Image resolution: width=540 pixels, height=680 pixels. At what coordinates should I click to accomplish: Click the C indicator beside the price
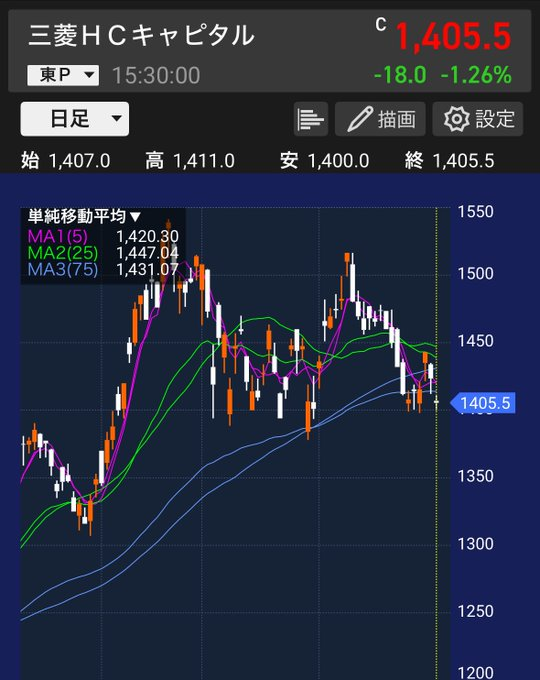(381, 25)
